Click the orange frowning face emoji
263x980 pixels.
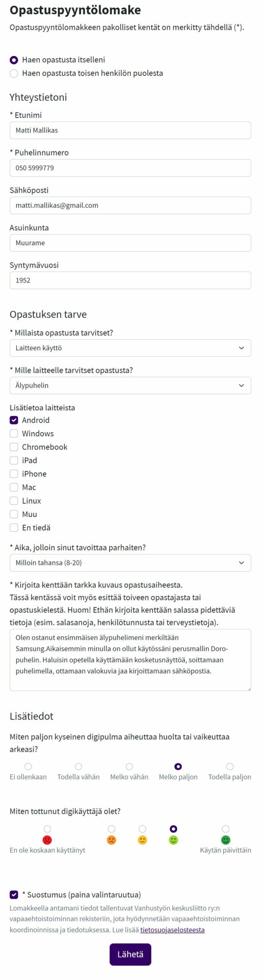point(111,840)
